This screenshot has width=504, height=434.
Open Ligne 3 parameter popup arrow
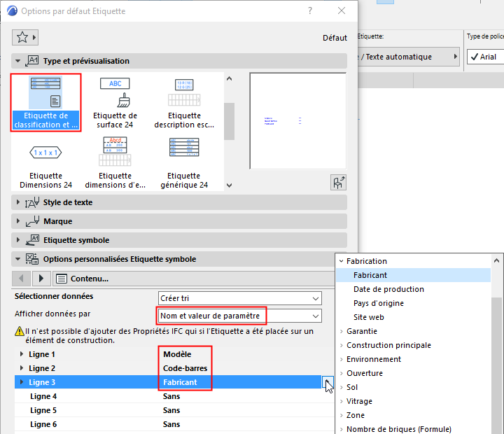(328, 382)
